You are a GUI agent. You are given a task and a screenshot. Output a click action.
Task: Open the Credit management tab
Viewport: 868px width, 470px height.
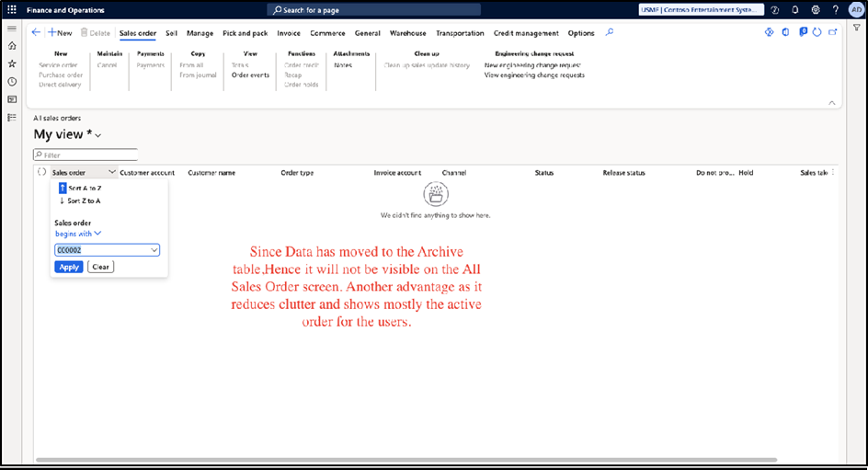pos(525,33)
